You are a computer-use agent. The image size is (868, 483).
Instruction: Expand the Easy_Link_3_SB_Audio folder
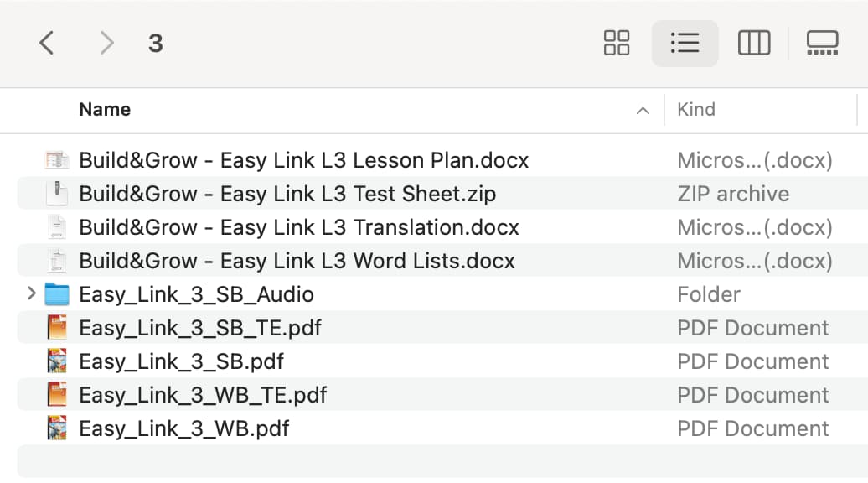(x=31, y=293)
